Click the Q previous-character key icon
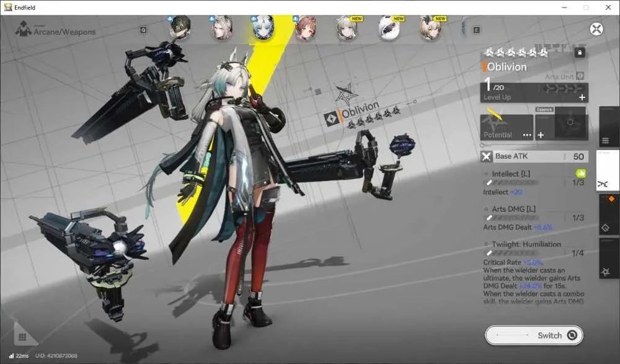The height and width of the screenshot is (364, 620). coord(144,30)
